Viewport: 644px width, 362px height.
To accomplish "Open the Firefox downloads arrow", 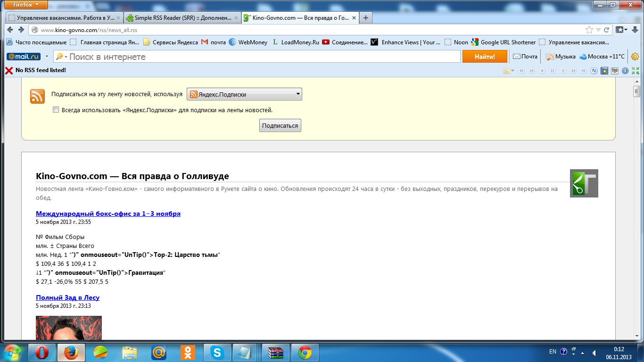I will pyautogui.click(x=636, y=30).
